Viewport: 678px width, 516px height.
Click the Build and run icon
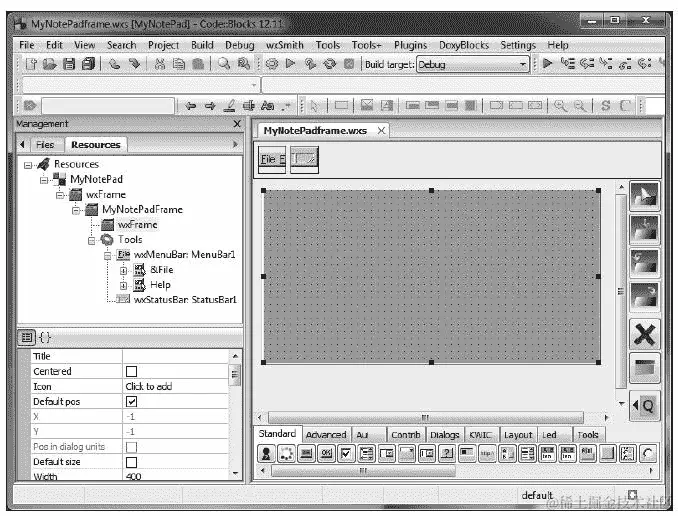click(310, 64)
